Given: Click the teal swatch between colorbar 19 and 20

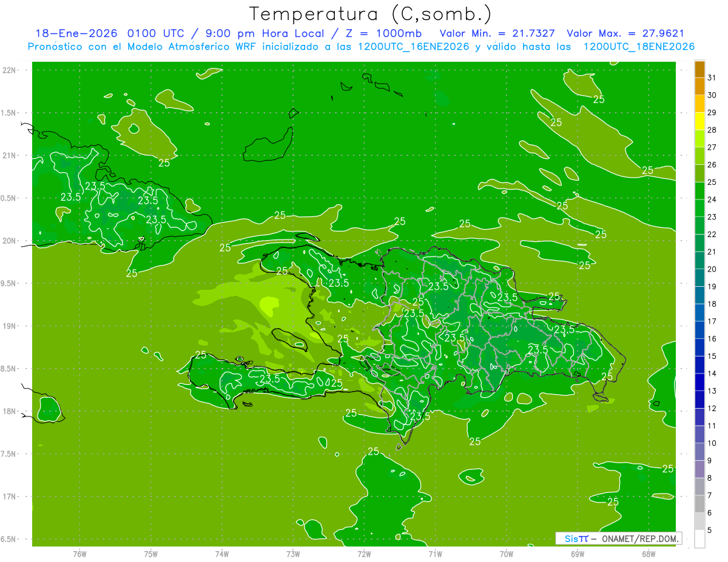Looking at the screenshot, I should (699, 278).
